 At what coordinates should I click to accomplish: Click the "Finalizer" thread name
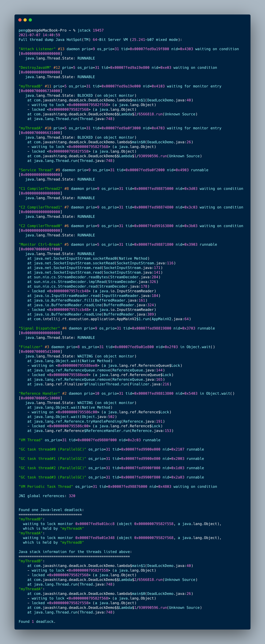31,347
